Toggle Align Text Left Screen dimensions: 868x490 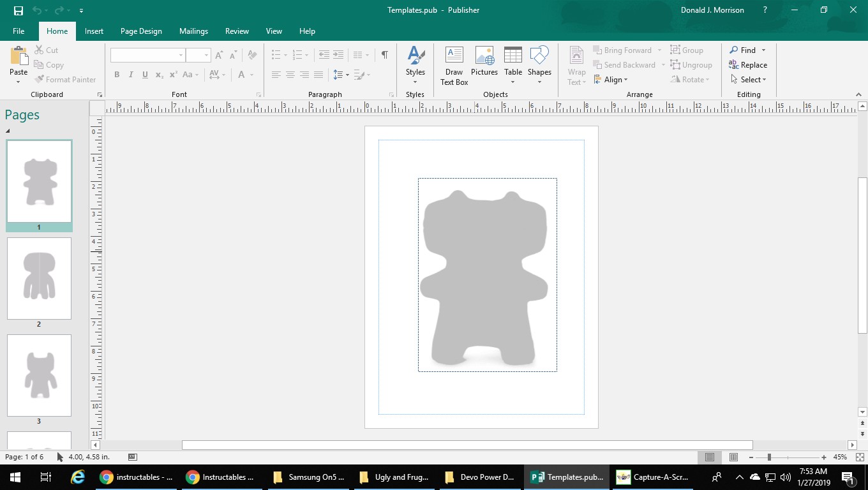pyautogui.click(x=276, y=75)
